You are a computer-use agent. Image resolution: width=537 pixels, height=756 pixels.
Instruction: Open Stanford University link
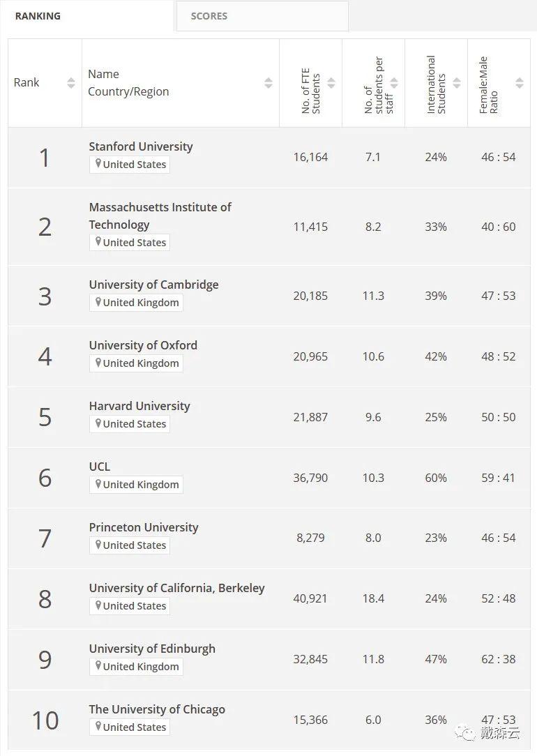click(141, 146)
